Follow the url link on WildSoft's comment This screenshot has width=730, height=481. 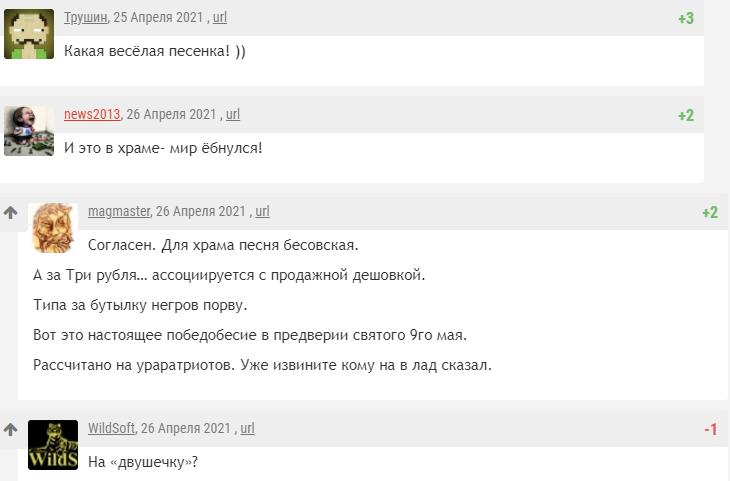tap(248, 428)
